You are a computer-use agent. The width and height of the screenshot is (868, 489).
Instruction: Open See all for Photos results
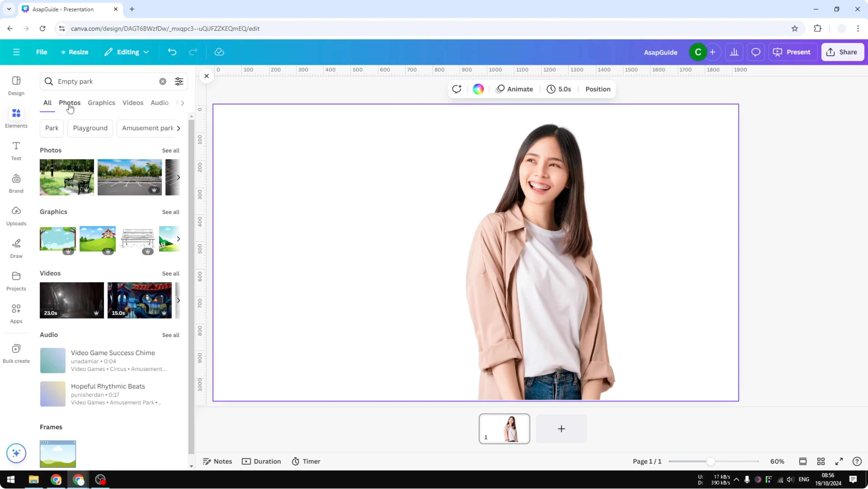[x=171, y=150]
